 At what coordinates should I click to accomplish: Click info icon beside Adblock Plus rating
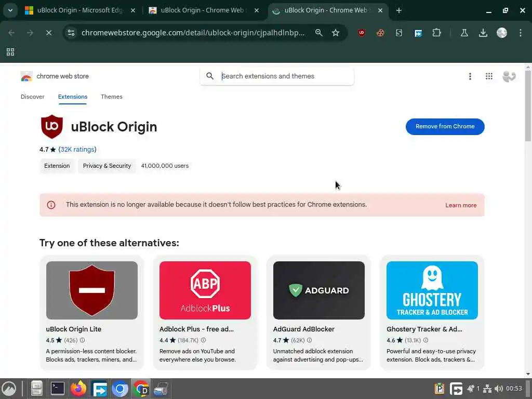(203, 340)
